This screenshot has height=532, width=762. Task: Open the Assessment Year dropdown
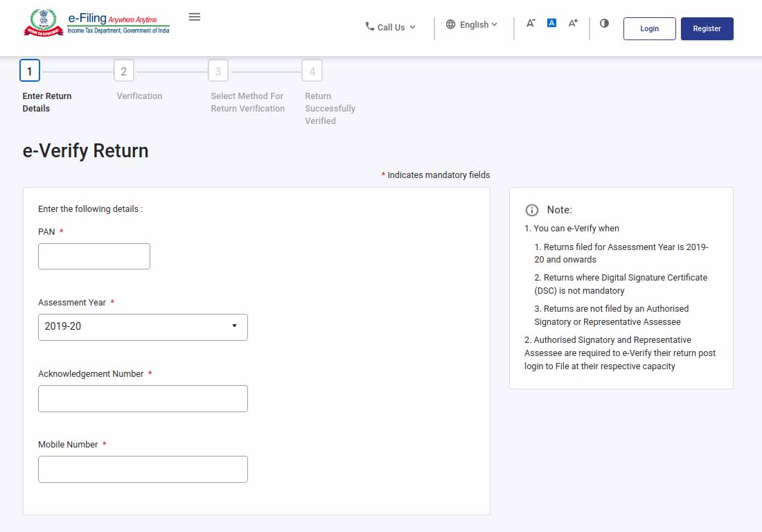click(x=143, y=326)
